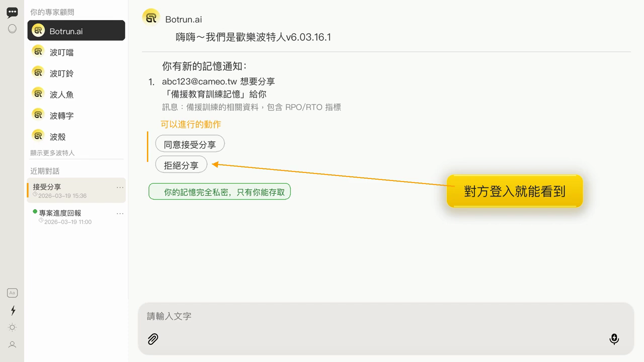Click the 2026-03-19 15:36 timestamp
The height and width of the screenshot is (362, 644).
62,196
